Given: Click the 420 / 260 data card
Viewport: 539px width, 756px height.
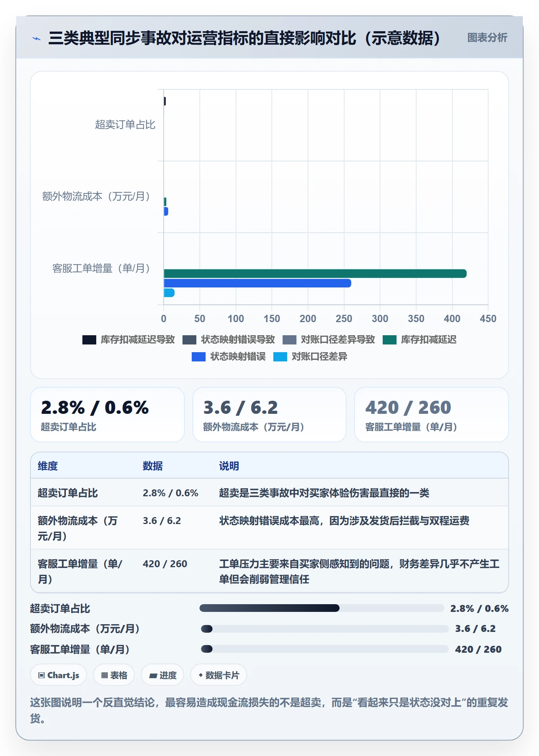Looking at the screenshot, I should click(431, 415).
